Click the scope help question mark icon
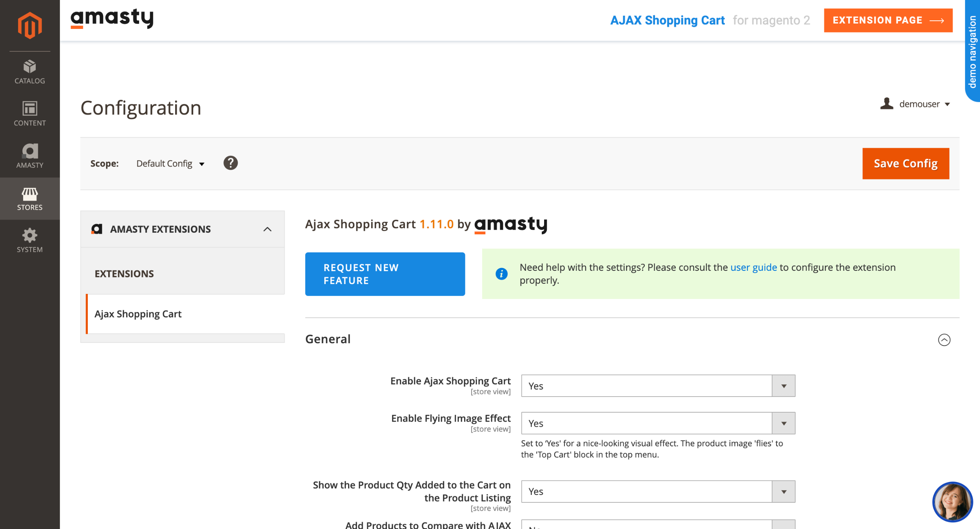Viewport: 980px width, 529px height. [230, 163]
